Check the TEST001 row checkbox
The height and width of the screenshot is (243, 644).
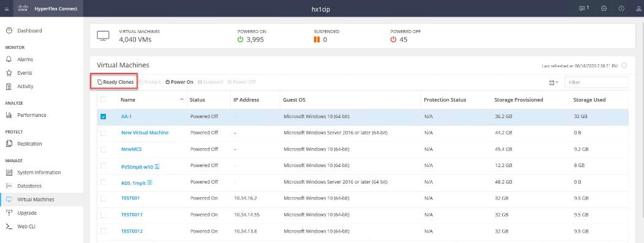pos(103,199)
